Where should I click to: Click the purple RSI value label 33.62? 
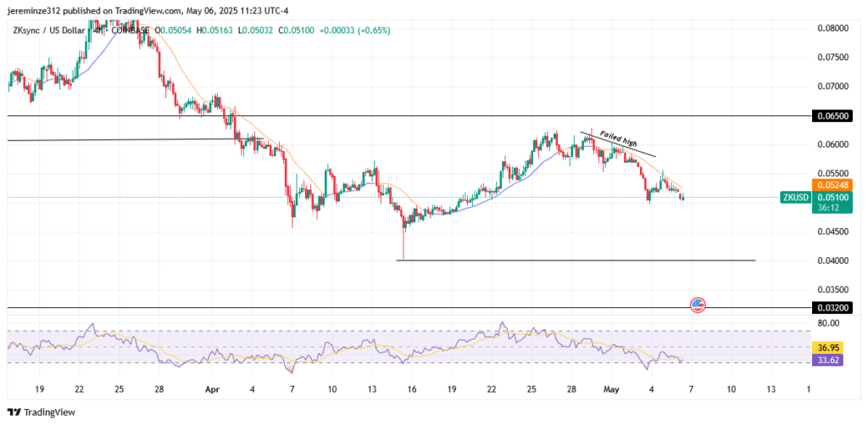pyautogui.click(x=827, y=361)
